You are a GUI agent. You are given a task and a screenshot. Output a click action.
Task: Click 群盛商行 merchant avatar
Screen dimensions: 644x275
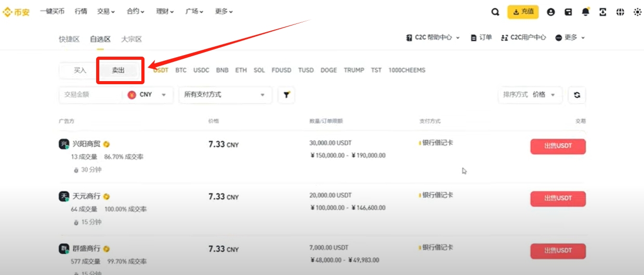(64, 249)
